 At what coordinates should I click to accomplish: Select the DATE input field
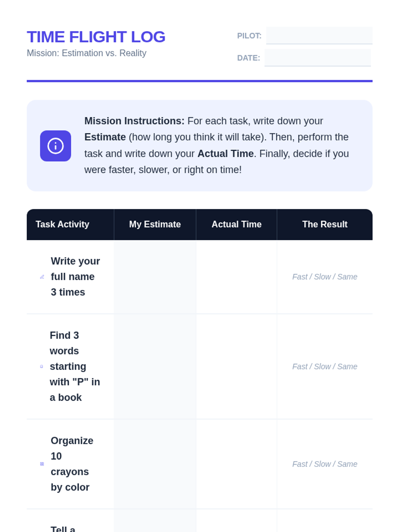[x=318, y=58]
